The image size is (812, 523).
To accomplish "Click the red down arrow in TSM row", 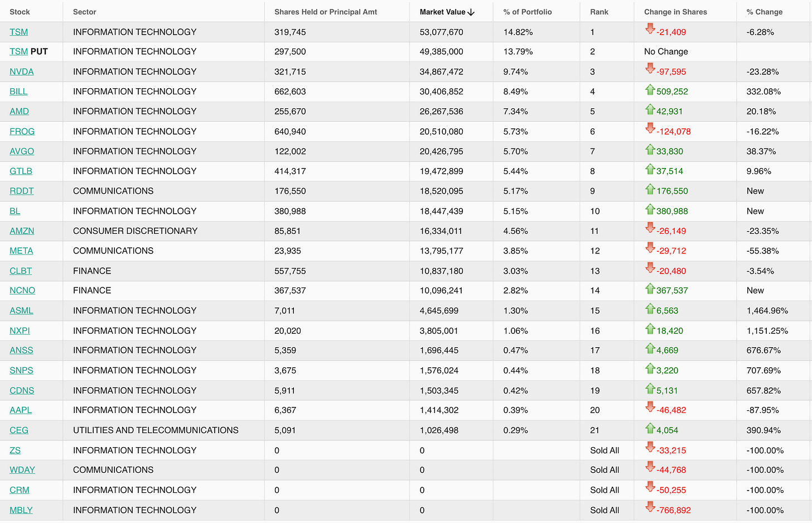I will click(x=650, y=28).
